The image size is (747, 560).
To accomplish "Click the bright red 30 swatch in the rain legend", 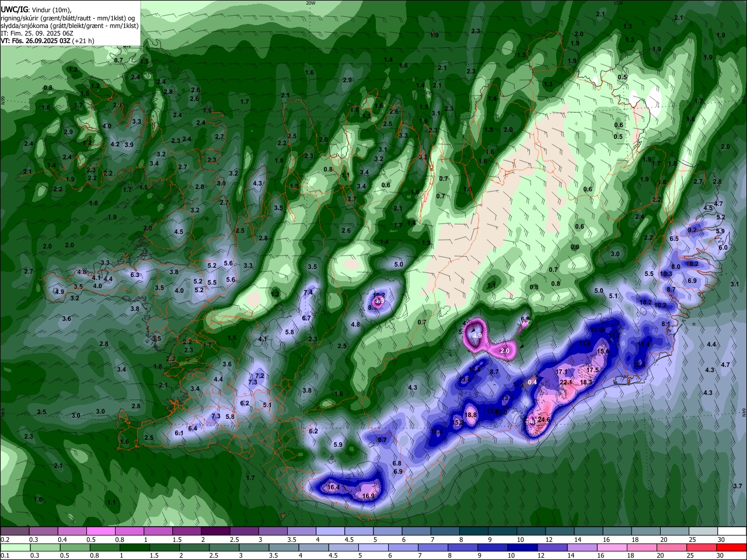I will click(732, 548).
